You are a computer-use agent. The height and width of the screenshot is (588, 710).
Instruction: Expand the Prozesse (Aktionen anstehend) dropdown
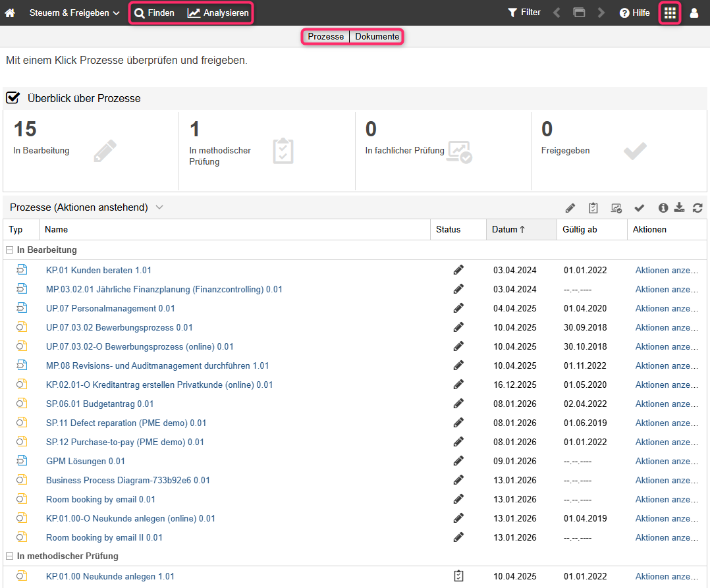tap(159, 207)
